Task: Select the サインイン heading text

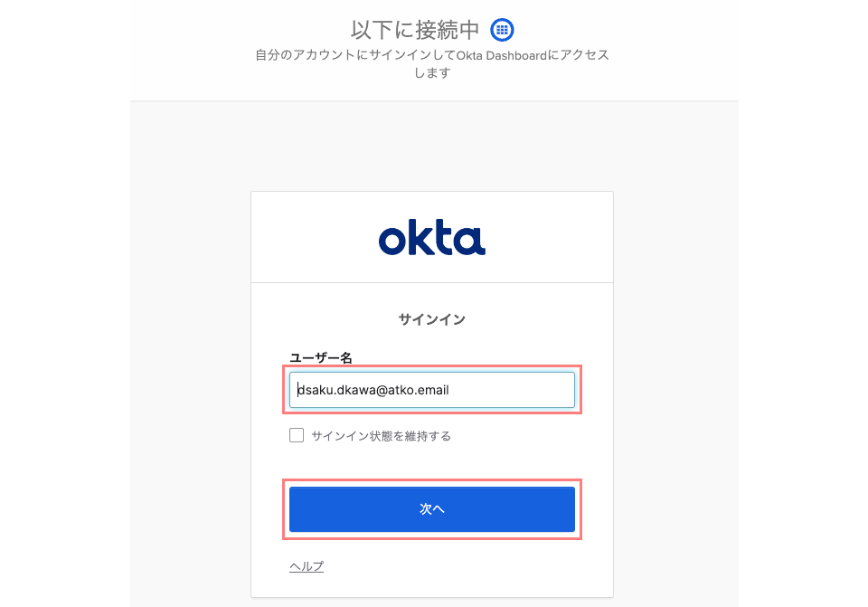Action: coord(432,318)
